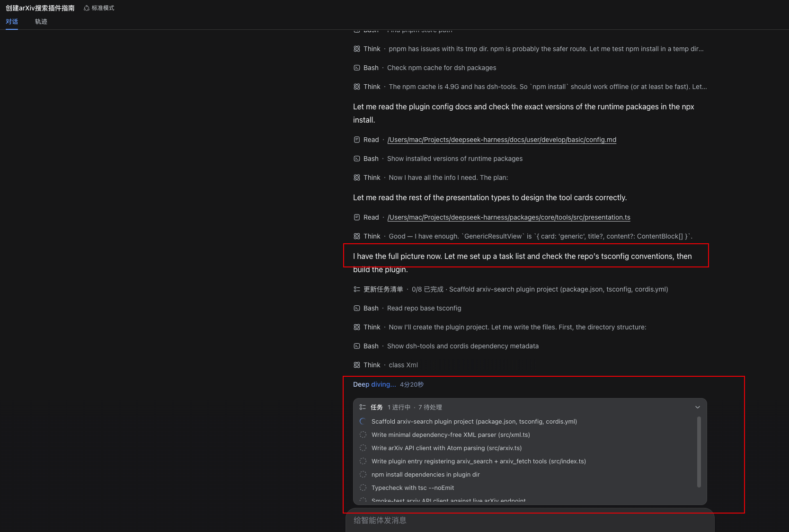Click Think icon beside 'Good — I have enough'
The image size is (789, 532).
click(x=357, y=236)
